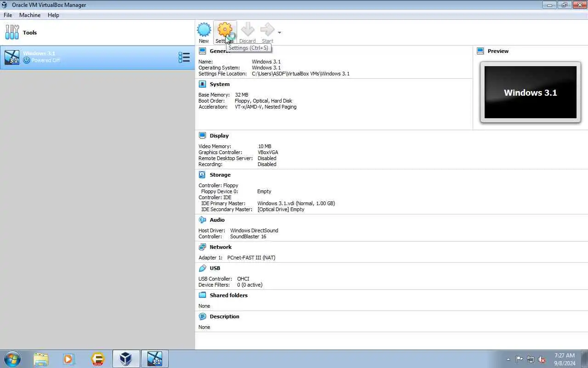Viewport: 588px width, 368px height.
Task: Start the VM with Start arrow
Action: (x=267, y=30)
